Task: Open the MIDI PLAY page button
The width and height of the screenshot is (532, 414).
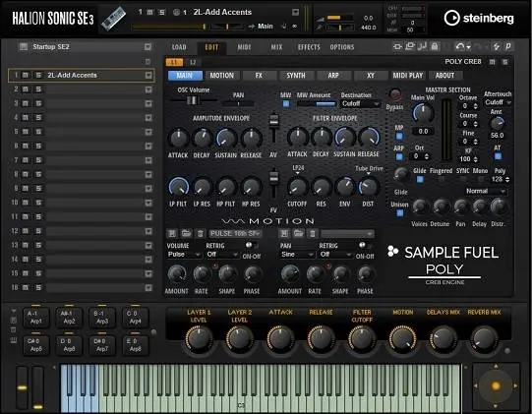Action: tap(408, 76)
